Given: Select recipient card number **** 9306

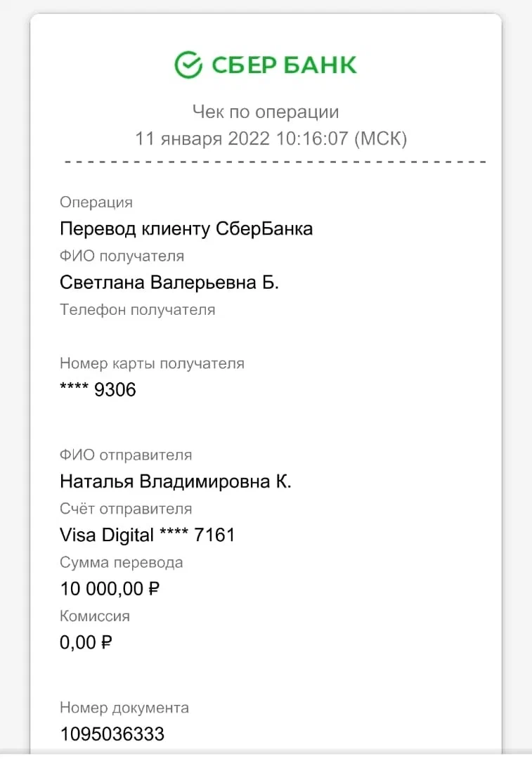Looking at the screenshot, I should coord(98,389).
